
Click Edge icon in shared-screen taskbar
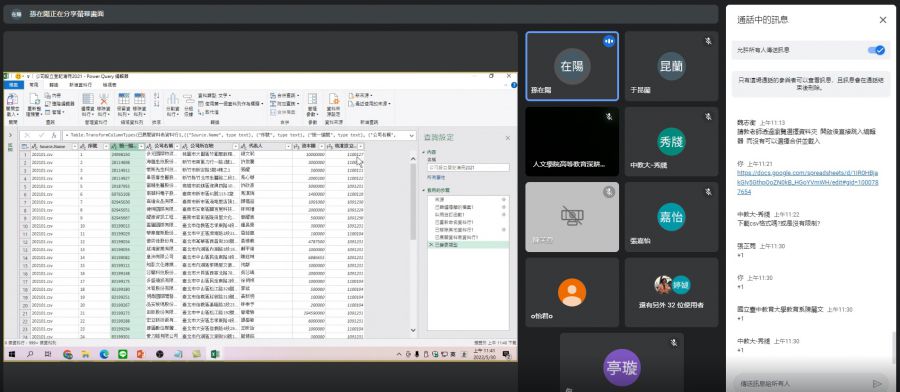[104, 354]
